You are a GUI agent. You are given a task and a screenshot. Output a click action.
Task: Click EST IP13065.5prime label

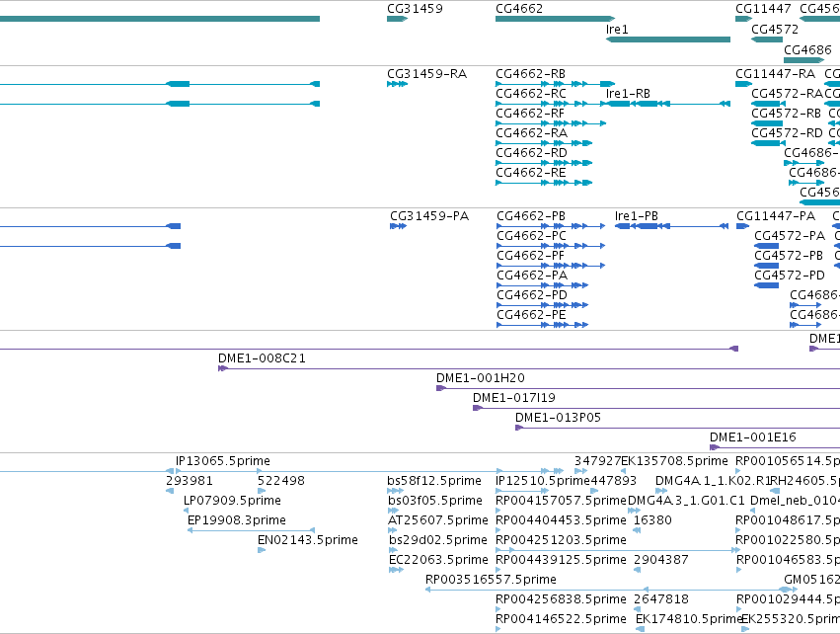(x=223, y=461)
